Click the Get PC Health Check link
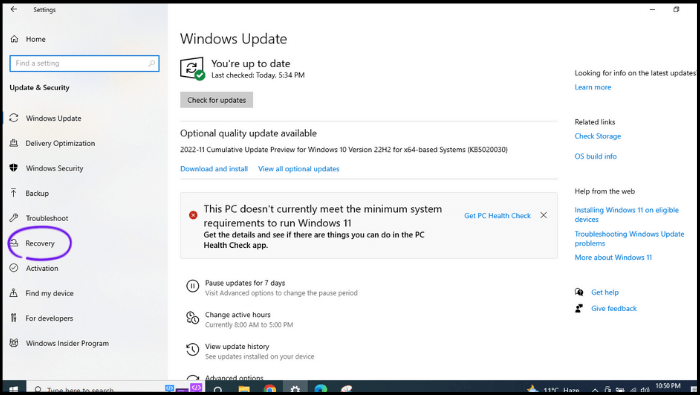The image size is (700, 395). pos(497,216)
